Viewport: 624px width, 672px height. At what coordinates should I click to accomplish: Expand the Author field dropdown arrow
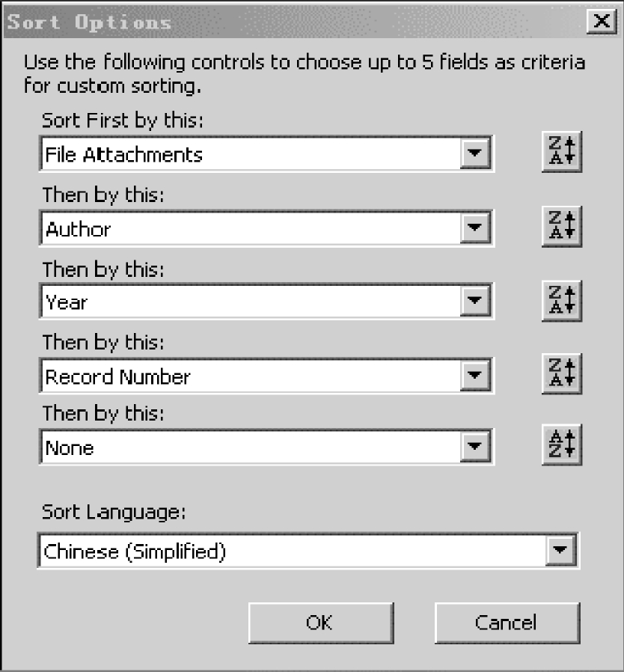(474, 228)
